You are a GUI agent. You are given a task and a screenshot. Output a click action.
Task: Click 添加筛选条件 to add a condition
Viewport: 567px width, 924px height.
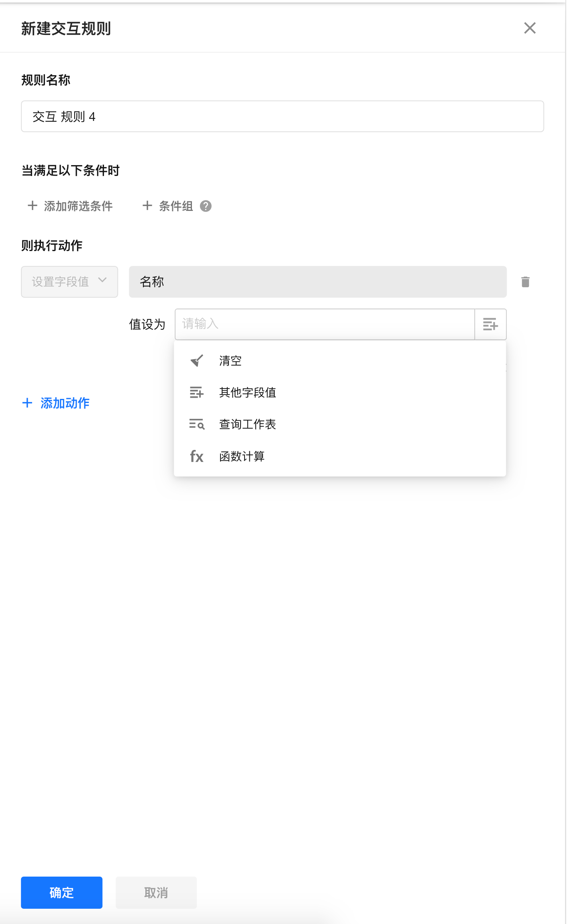70,206
